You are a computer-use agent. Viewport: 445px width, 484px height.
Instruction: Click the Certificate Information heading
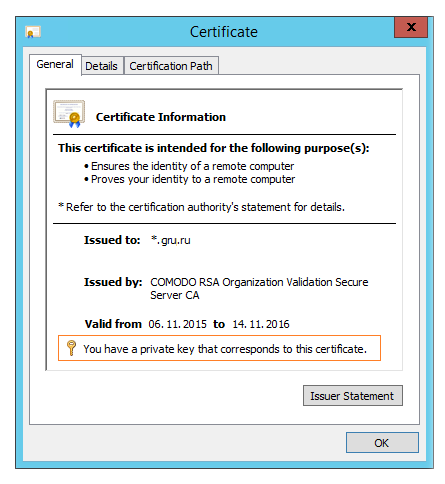(161, 117)
